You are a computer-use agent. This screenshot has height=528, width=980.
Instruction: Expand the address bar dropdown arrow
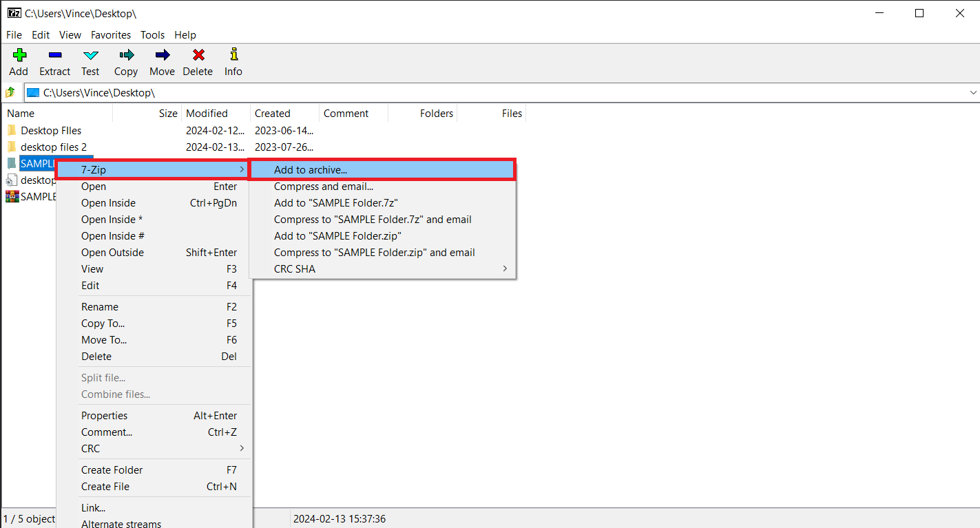[973, 92]
